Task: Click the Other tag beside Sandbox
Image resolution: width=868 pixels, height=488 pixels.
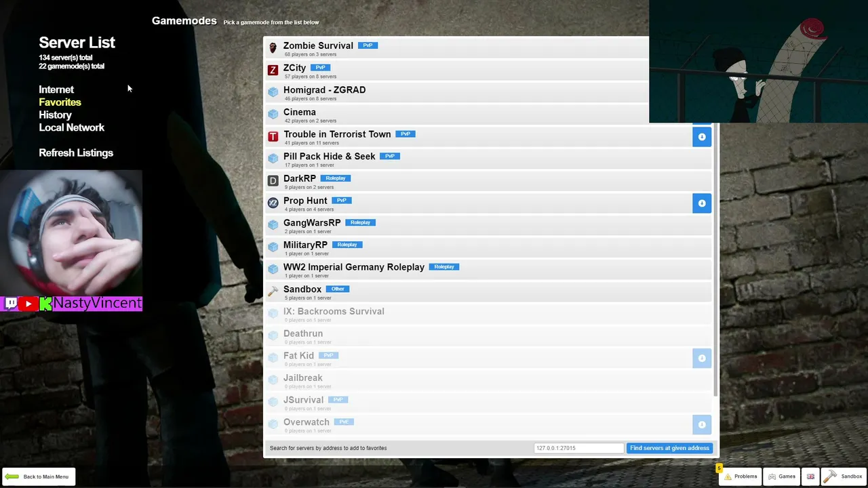Action: pyautogui.click(x=338, y=289)
